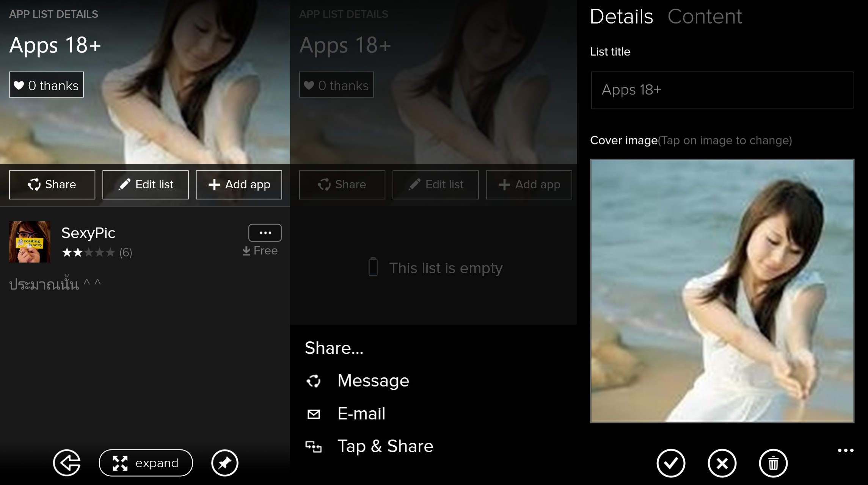Switch to the Content tab
The image size is (868, 485).
(705, 17)
